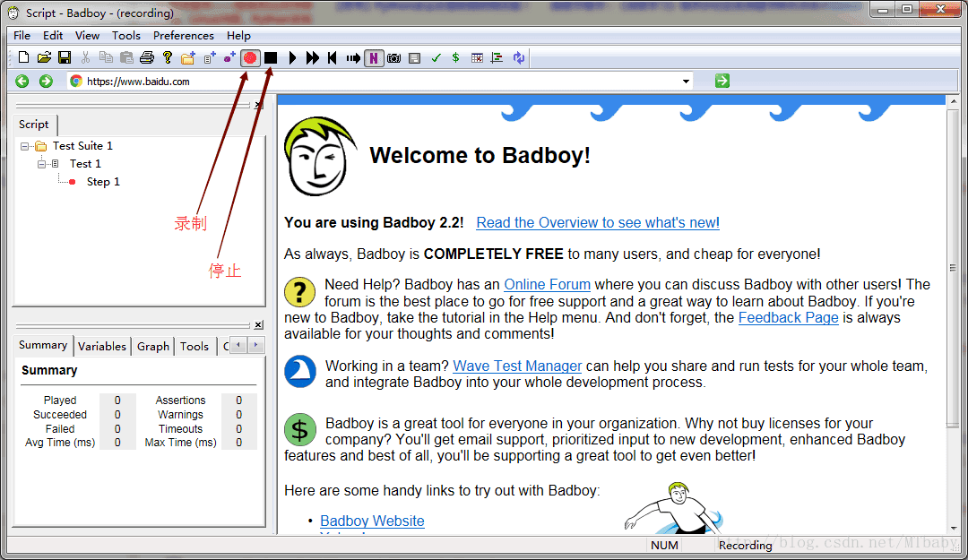Switch to the Summary tab

click(43, 345)
